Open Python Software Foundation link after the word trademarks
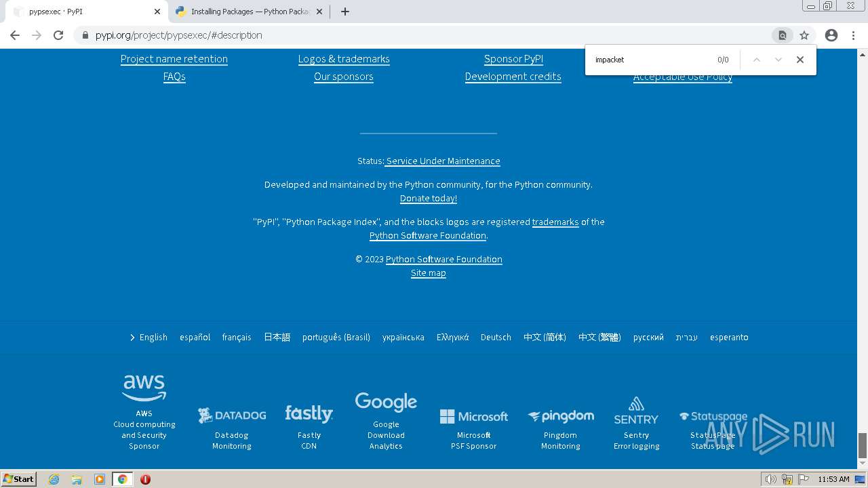The height and width of the screenshot is (488, 868). pyautogui.click(x=428, y=236)
